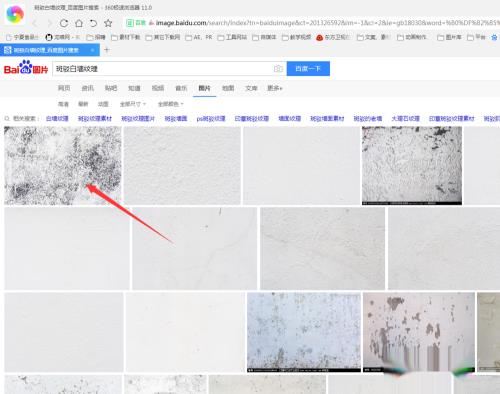Open search by image camera icon
Image resolution: width=500 pixels, height=394 pixels.
278,69
